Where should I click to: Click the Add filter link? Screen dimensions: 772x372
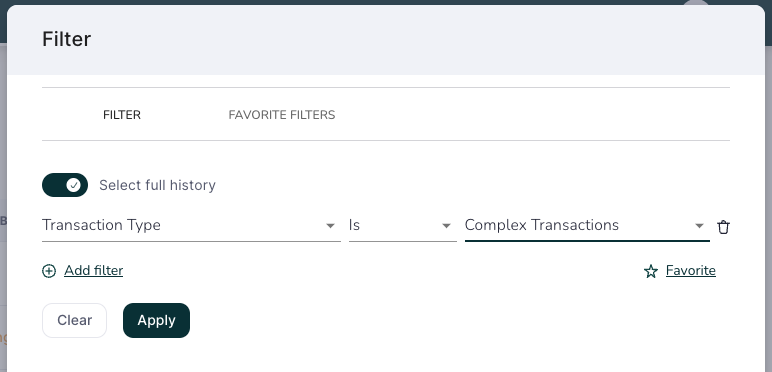pyautogui.click(x=94, y=271)
